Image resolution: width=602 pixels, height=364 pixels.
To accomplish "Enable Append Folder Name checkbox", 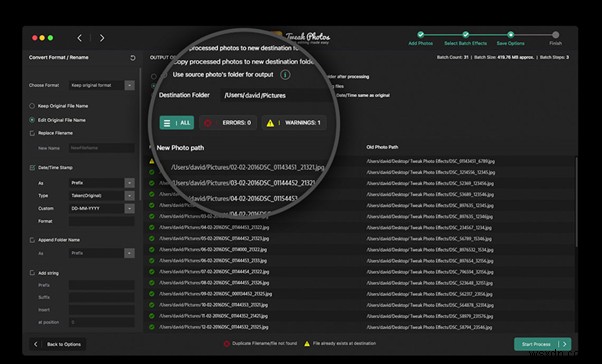I will [32, 240].
